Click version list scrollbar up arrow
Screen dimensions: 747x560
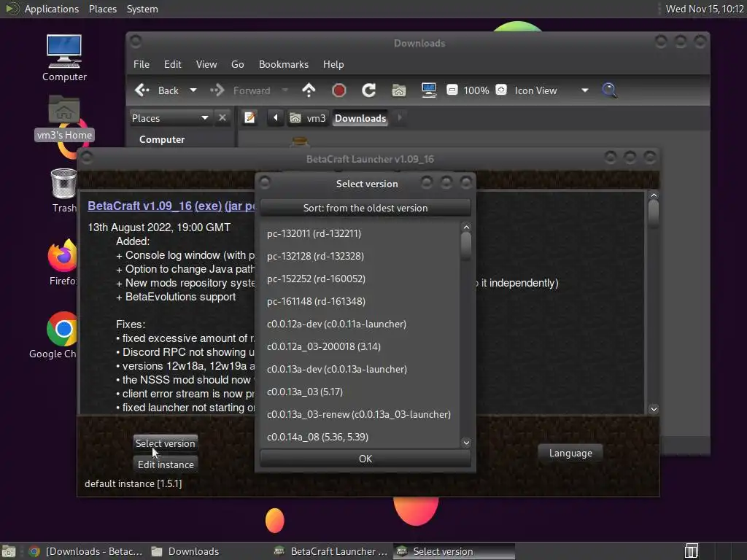point(466,227)
